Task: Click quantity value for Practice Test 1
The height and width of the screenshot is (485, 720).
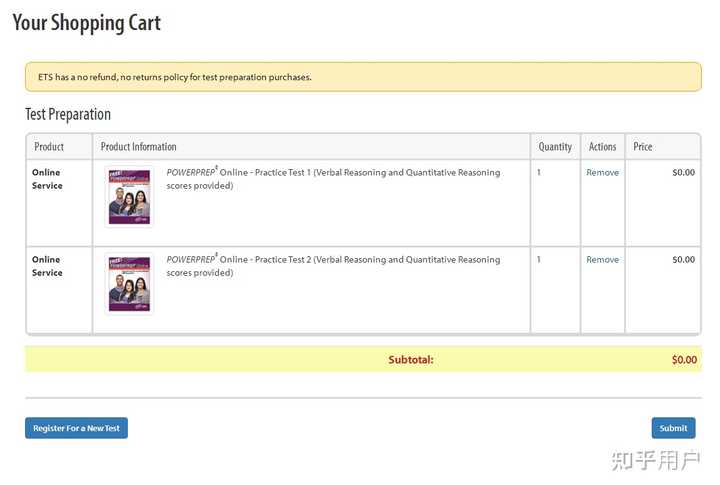Action: click(539, 173)
